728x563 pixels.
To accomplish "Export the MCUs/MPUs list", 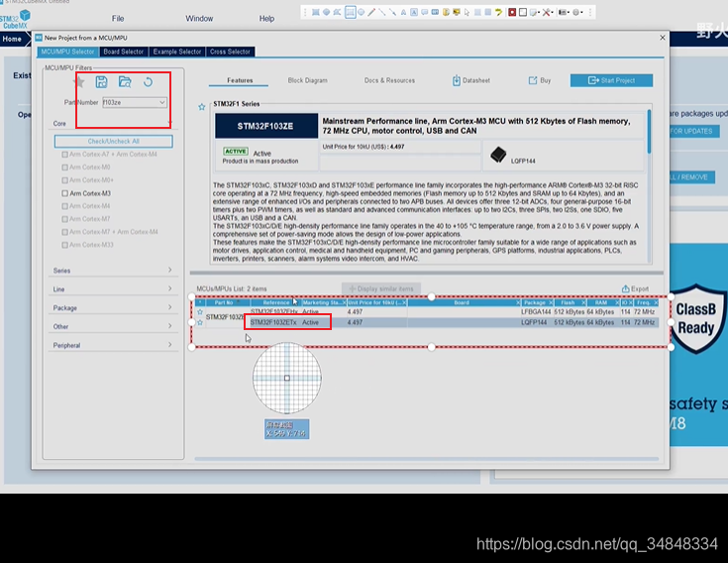I will pyautogui.click(x=635, y=288).
